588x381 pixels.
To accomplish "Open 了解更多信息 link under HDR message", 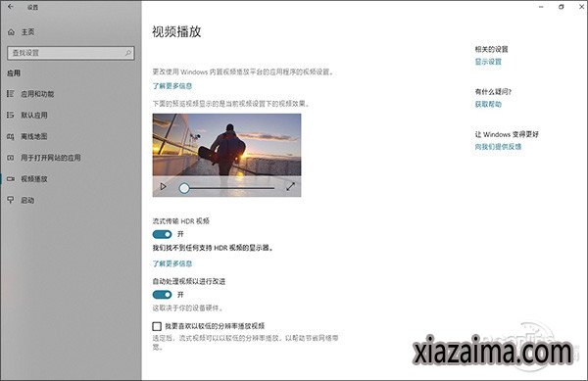I will [x=172, y=263].
